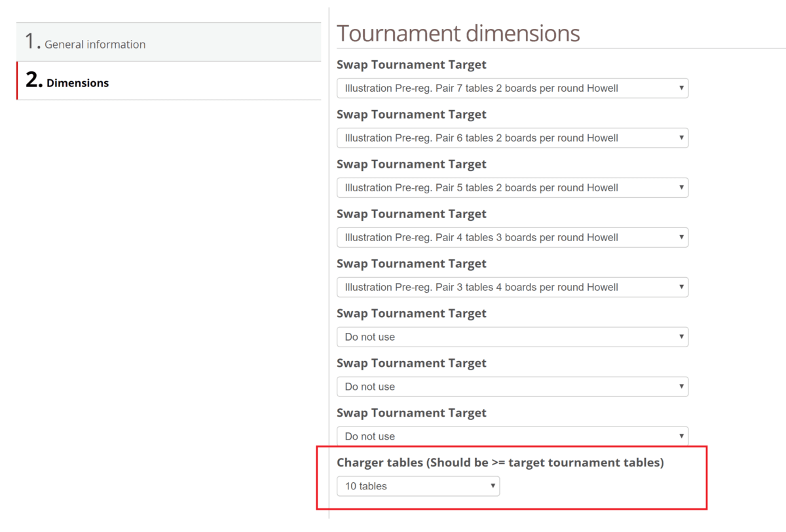Click the arrow on the first Do not use dropdown
The height and width of the screenshot is (532, 786).
681,337
